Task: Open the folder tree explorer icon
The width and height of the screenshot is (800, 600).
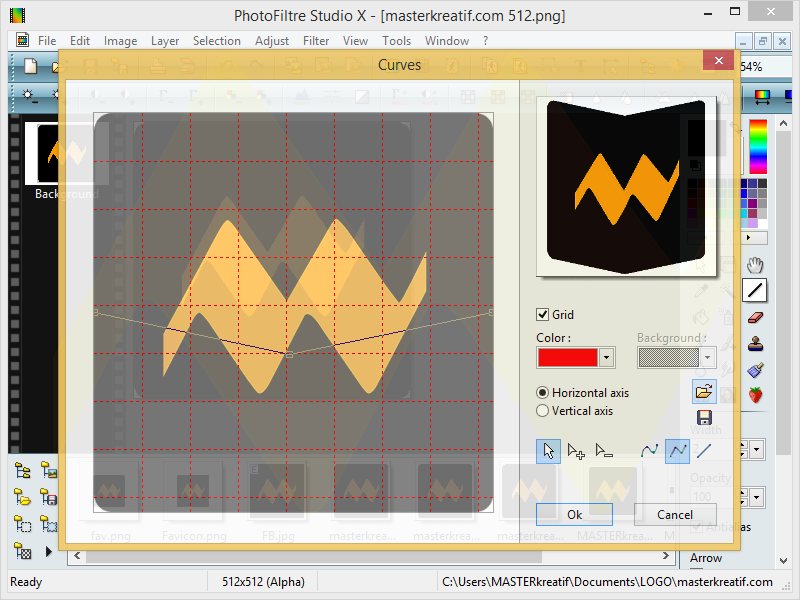Action: [x=22, y=471]
